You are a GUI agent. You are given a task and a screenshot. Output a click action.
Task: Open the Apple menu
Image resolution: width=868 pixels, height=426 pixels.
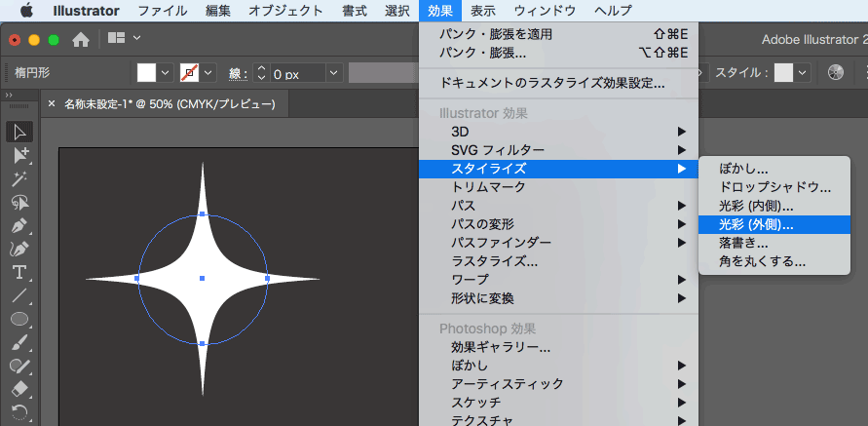(x=26, y=10)
